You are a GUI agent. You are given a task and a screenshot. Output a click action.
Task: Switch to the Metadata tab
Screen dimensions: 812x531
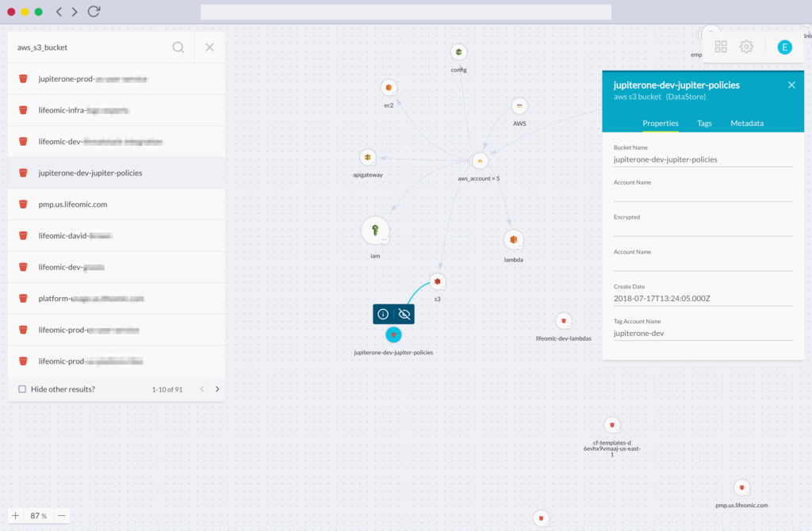tap(747, 123)
